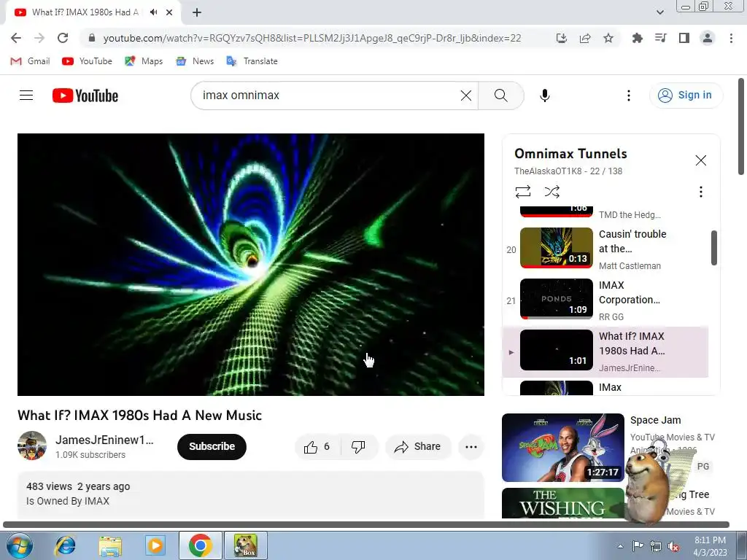Open Chrome three-dot menu
Screen dimensions: 747x560
tap(731, 38)
